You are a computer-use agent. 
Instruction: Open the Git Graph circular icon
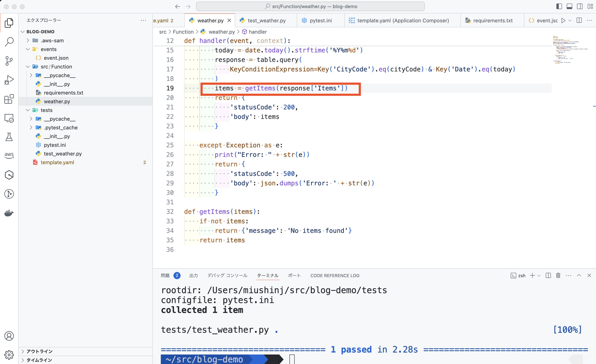coord(9,194)
